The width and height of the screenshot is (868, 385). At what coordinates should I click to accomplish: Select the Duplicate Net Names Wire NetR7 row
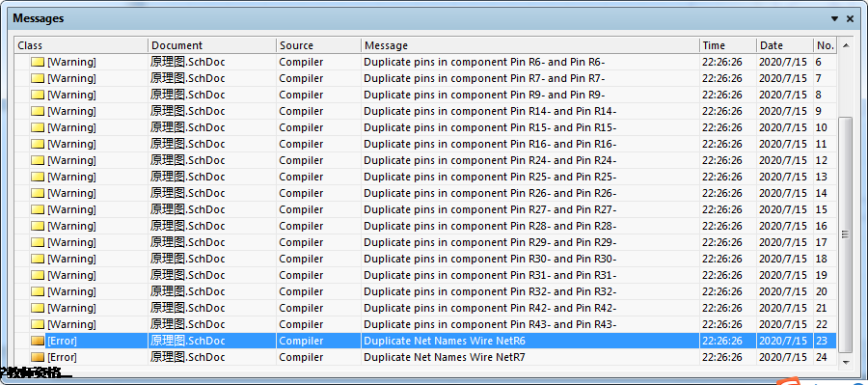pos(425,357)
